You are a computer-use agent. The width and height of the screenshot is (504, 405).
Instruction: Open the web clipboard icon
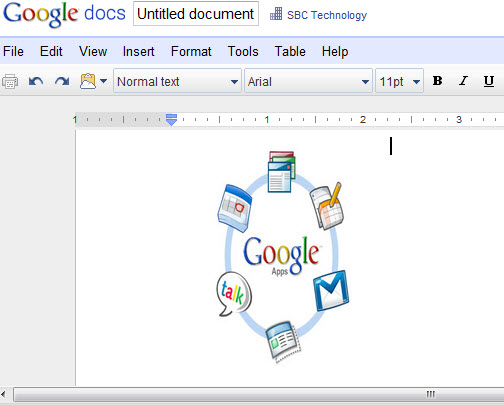click(x=88, y=81)
